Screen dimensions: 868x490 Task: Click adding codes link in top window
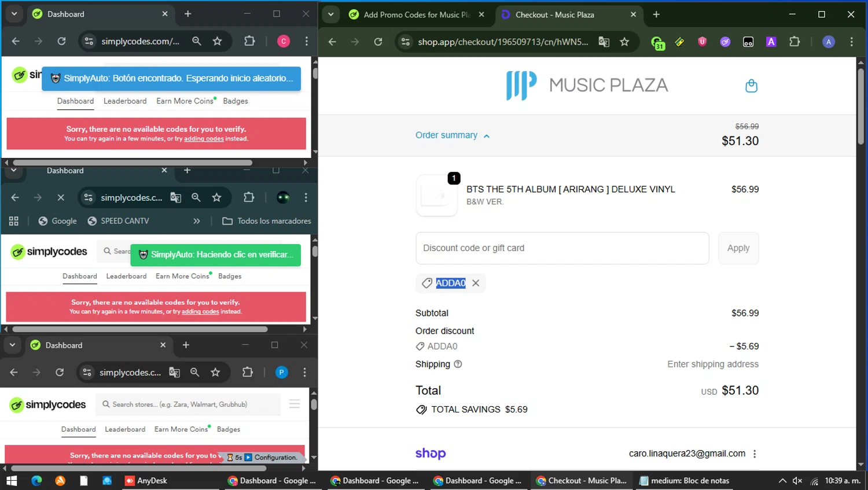(204, 139)
